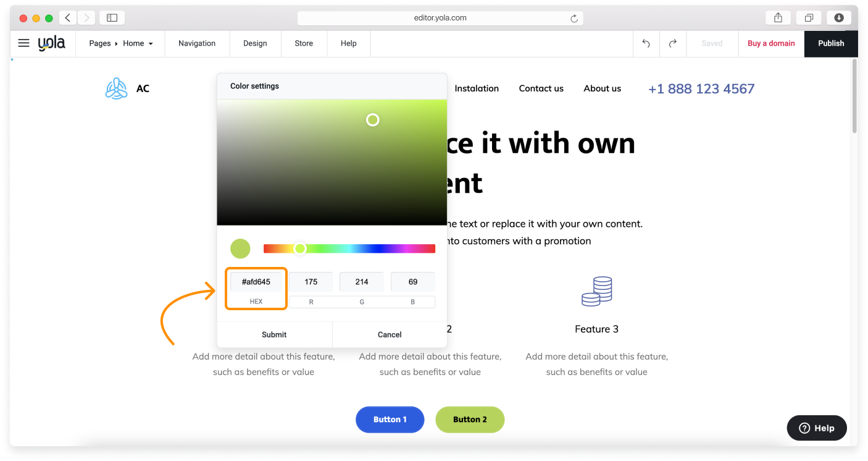Click the Publish button
Image resolution: width=868 pixels, height=461 pixels.
(831, 43)
